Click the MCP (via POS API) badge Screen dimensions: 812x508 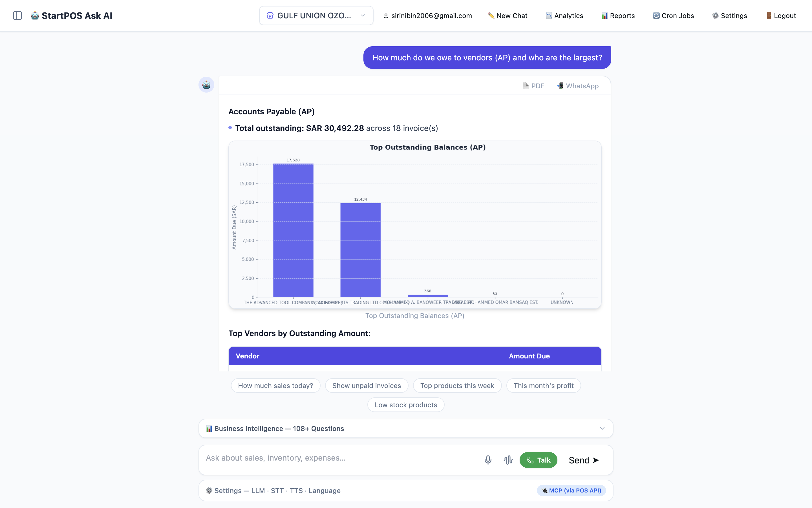(x=572, y=491)
